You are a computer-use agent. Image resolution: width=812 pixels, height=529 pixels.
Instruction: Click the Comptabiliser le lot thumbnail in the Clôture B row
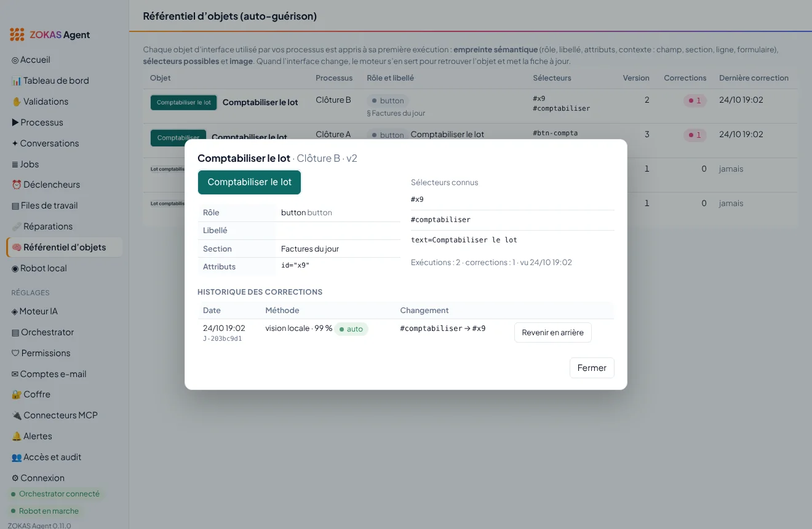pos(184,103)
